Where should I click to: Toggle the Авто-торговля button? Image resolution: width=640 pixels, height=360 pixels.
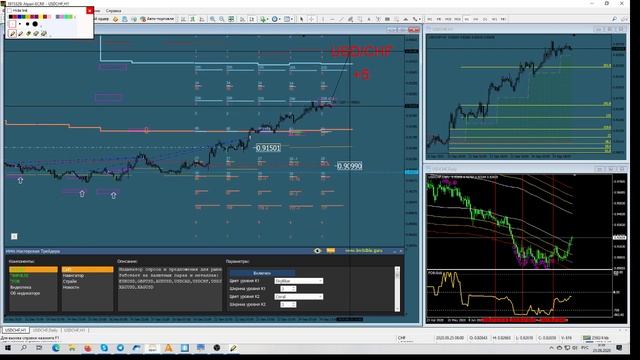point(158,19)
